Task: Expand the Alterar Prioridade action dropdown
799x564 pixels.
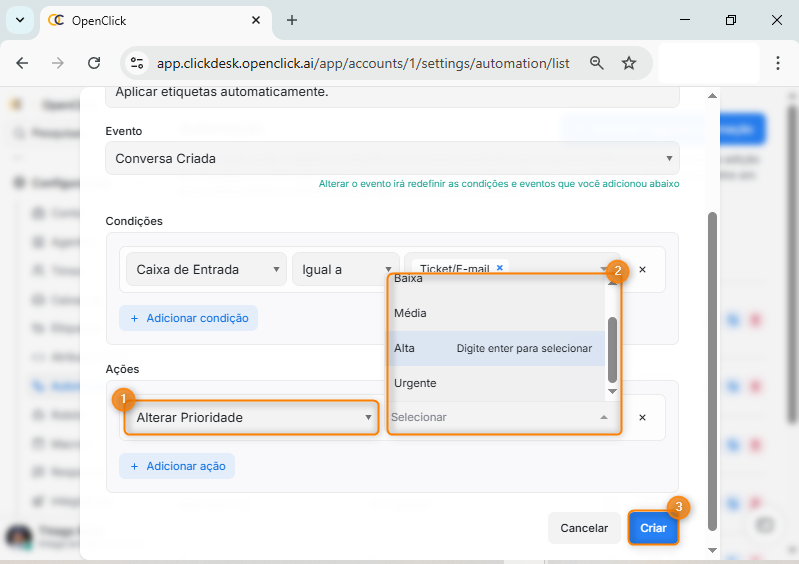Action: coord(252,417)
